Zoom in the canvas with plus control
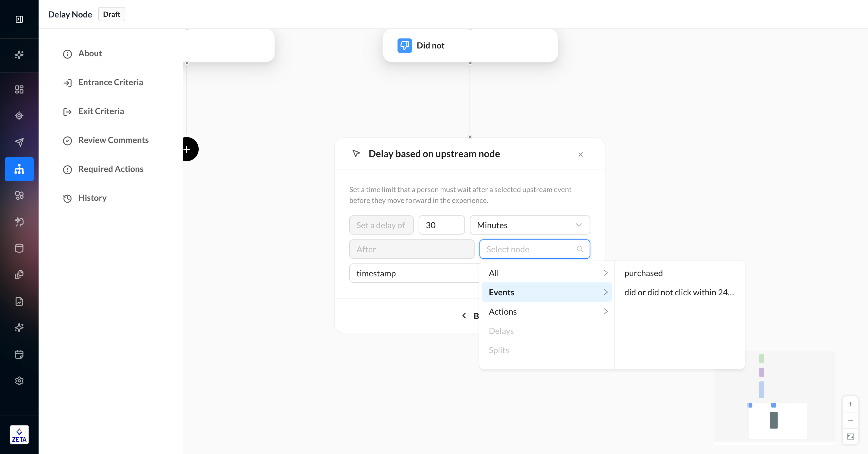The height and width of the screenshot is (454, 868). click(x=851, y=404)
